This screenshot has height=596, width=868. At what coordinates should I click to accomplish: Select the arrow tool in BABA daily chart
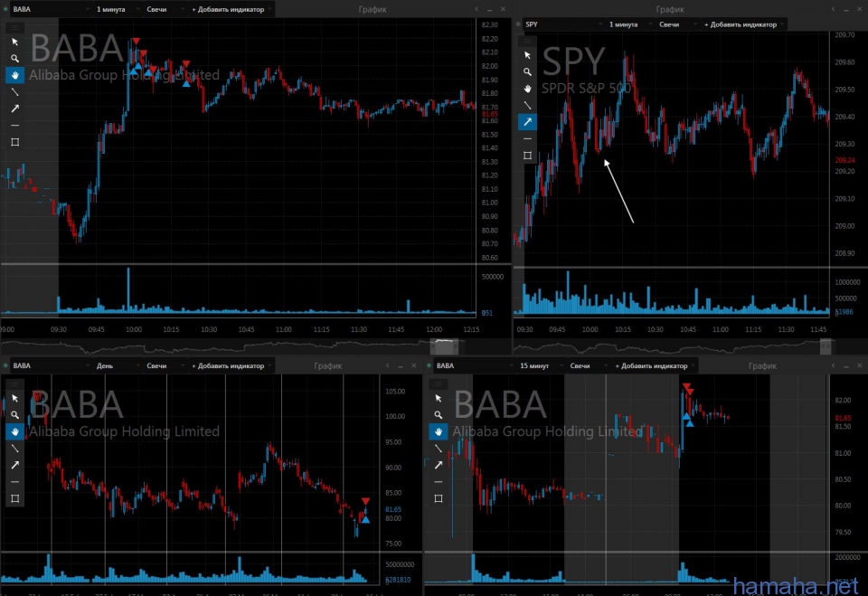click(15, 465)
